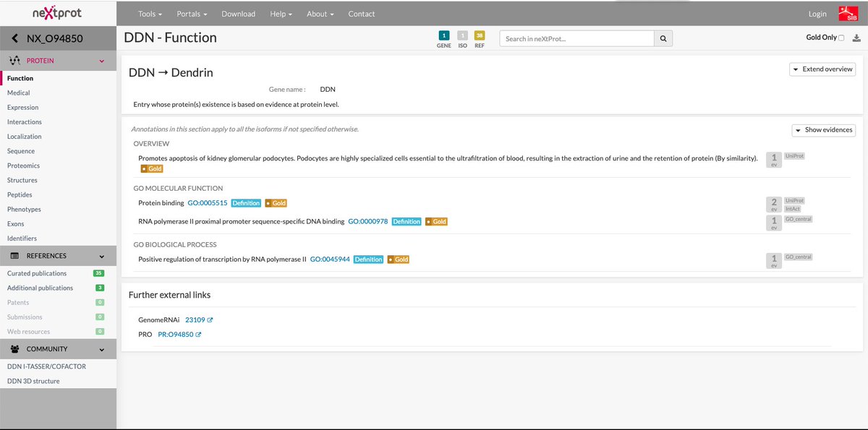Open GO:0005515 term link
868x430 pixels.
point(208,203)
